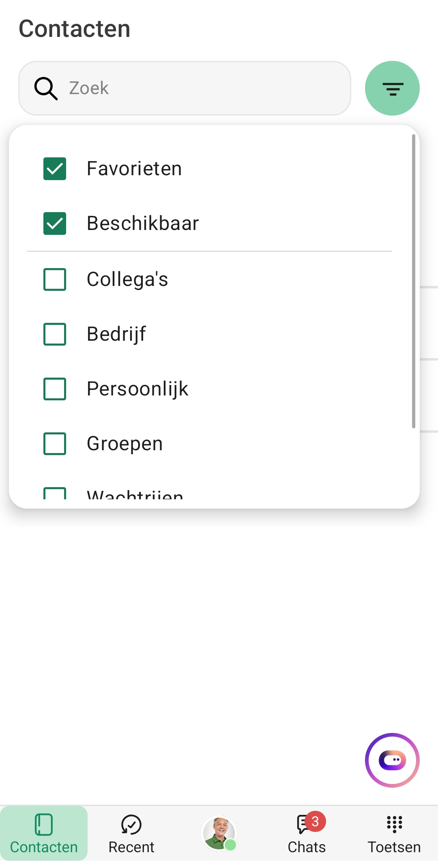438x868 pixels.
Task: Open the chat assistant floating button
Action: point(392,760)
